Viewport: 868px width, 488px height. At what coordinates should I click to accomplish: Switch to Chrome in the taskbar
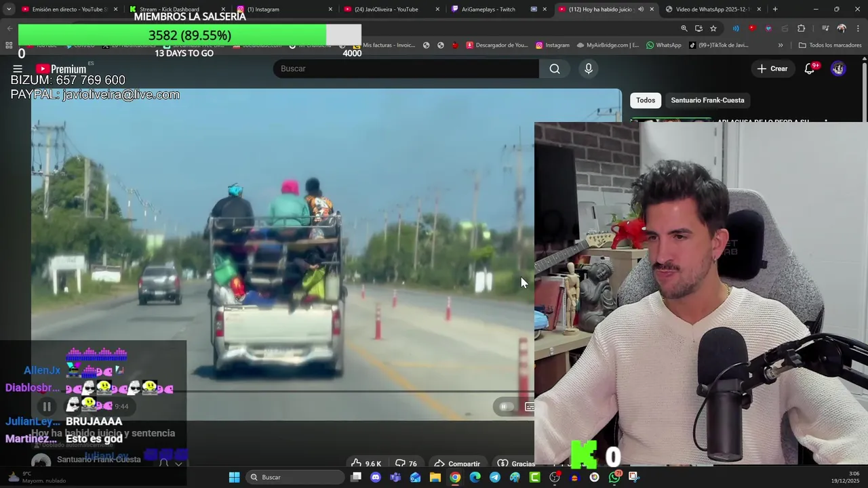click(455, 477)
